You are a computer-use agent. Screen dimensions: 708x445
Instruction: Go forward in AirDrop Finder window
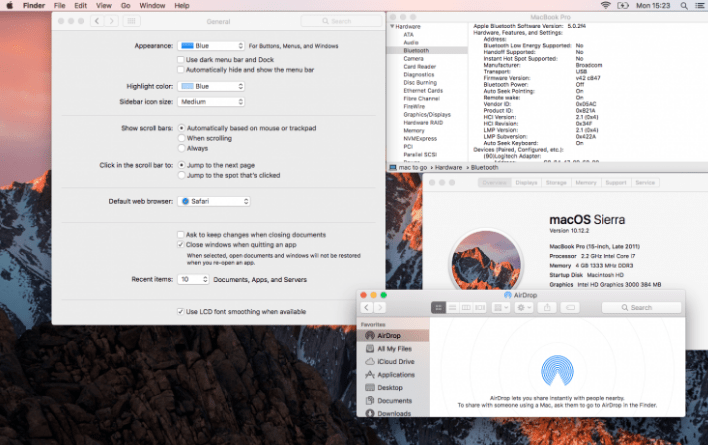pyautogui.click(x=380, y=307)
